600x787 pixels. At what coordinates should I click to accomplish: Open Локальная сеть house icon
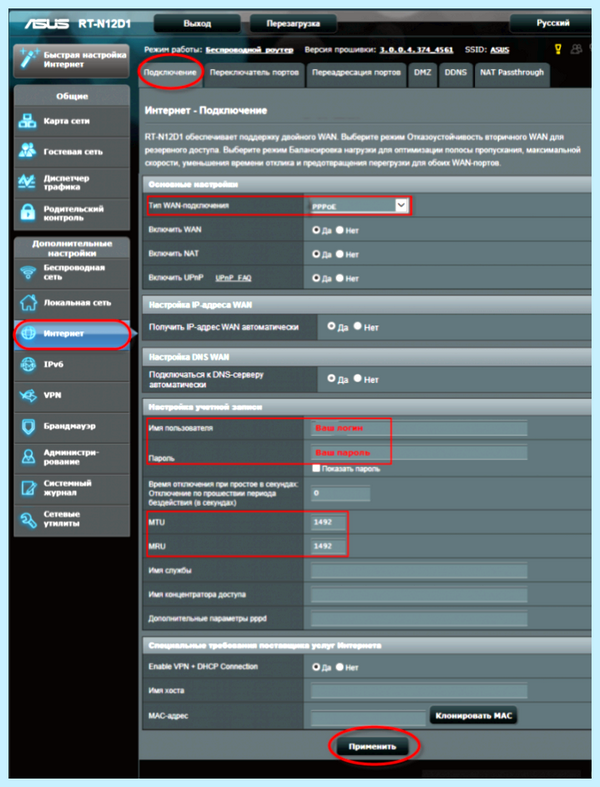point(28,303)
